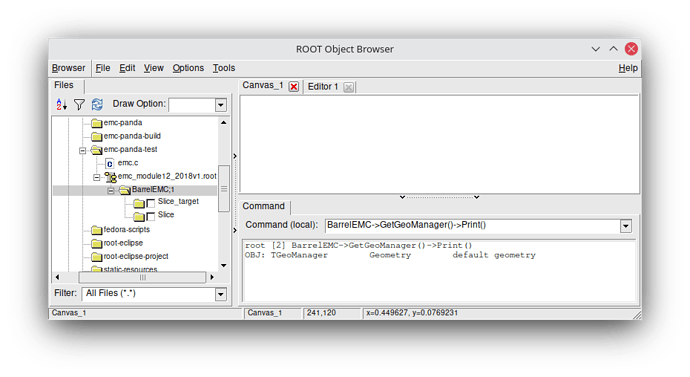Open the File menu
Screen dimensions: 690x377
coord(103,68)
